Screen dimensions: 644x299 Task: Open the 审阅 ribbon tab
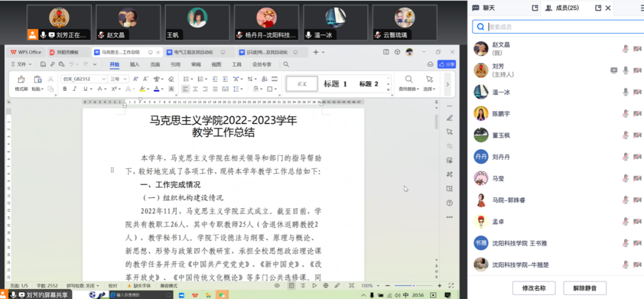196,64
